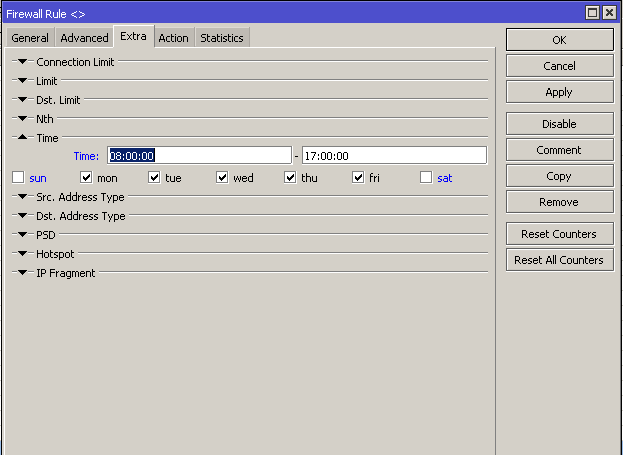Enable the sat day checkbox
The height and width of the screenshot is (455, 623).
(x=426, y=177)
